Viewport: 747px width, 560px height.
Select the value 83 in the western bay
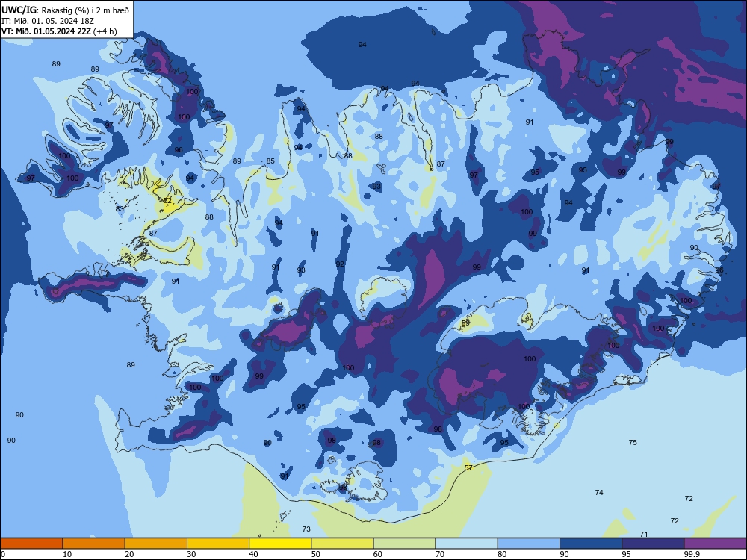120,208
